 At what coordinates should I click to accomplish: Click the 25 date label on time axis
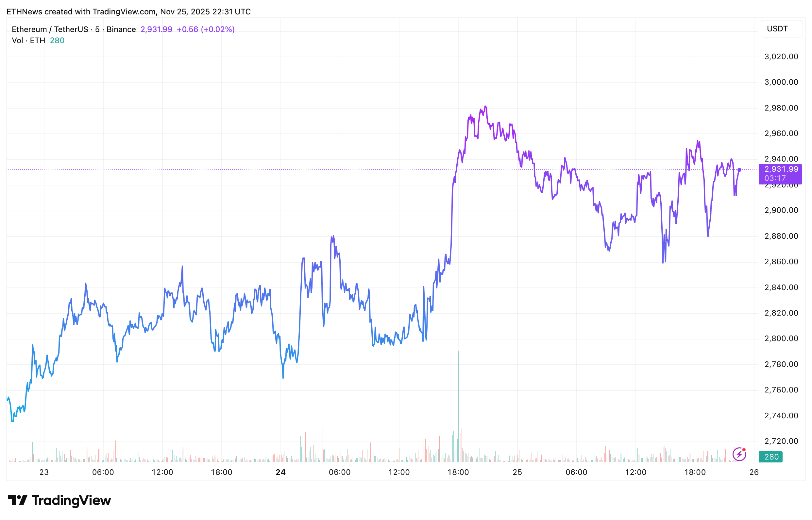click(x=517, y=472)
